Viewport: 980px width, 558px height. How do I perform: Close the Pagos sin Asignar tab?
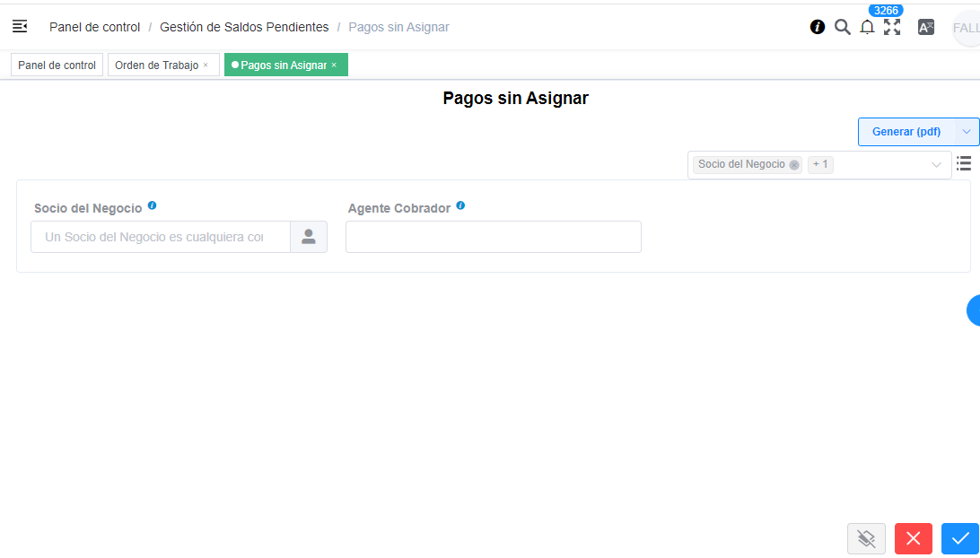pyautogui.click(x=333, y=65)
